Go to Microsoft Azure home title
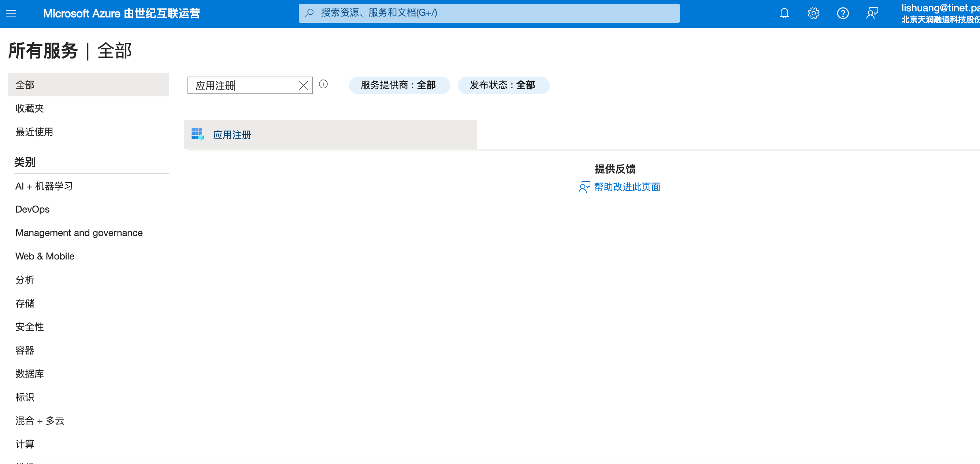Screen dimensions: 980x464 tap(121, 13)
